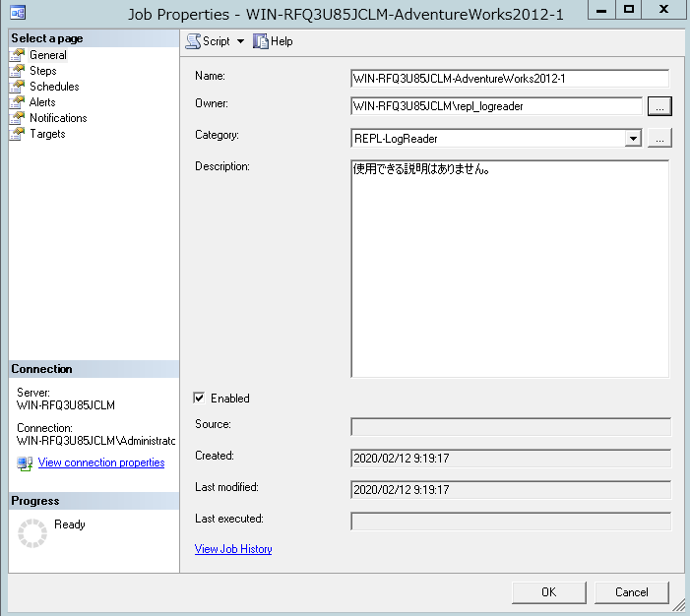Click the Cancel button
The width and height of the screenshot is (690, 616).
pyautogui.click(x=632, y=592)
